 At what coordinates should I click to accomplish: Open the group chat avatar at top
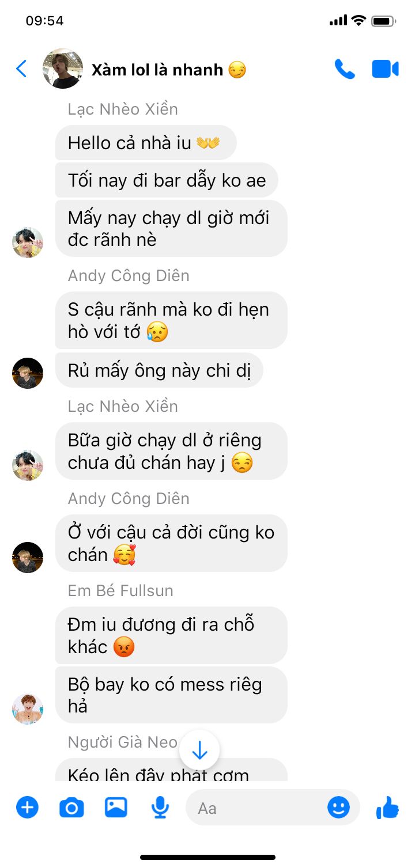click(x=63, y=69)
